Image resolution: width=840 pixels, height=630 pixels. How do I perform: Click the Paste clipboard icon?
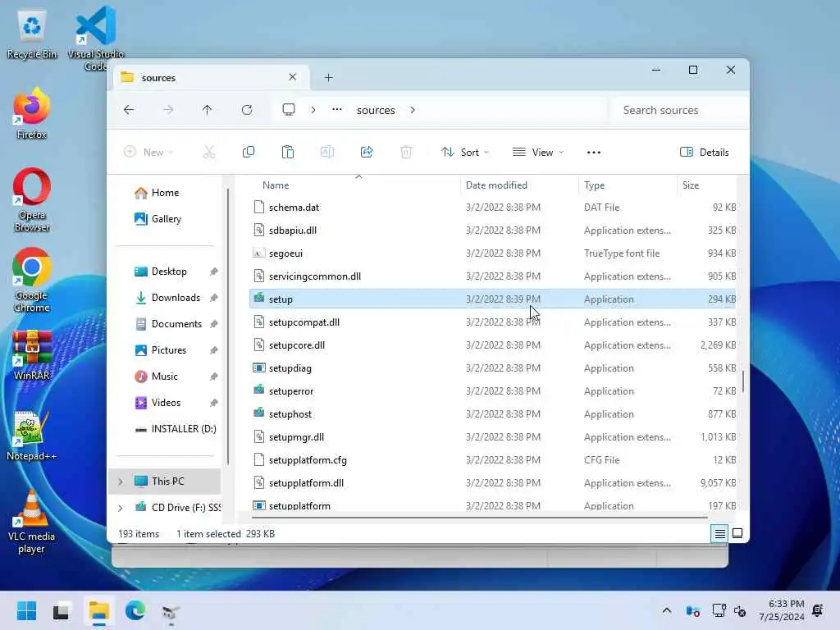click(288, 152)
